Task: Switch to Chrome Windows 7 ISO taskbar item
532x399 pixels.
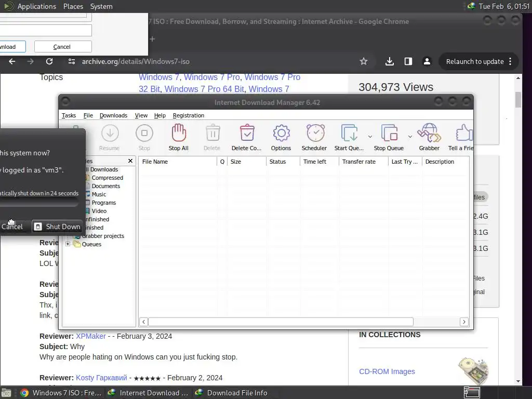Action: [x=61, y=393]
